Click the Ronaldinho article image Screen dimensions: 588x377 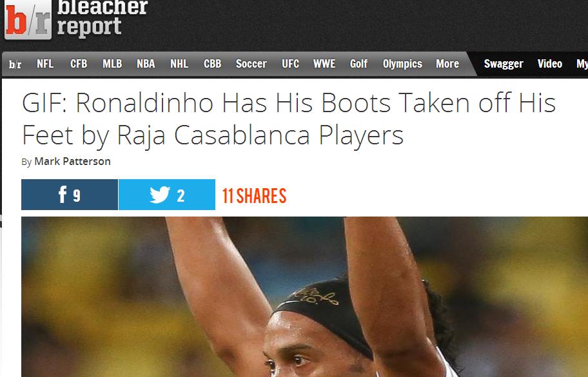pos(304,297)
